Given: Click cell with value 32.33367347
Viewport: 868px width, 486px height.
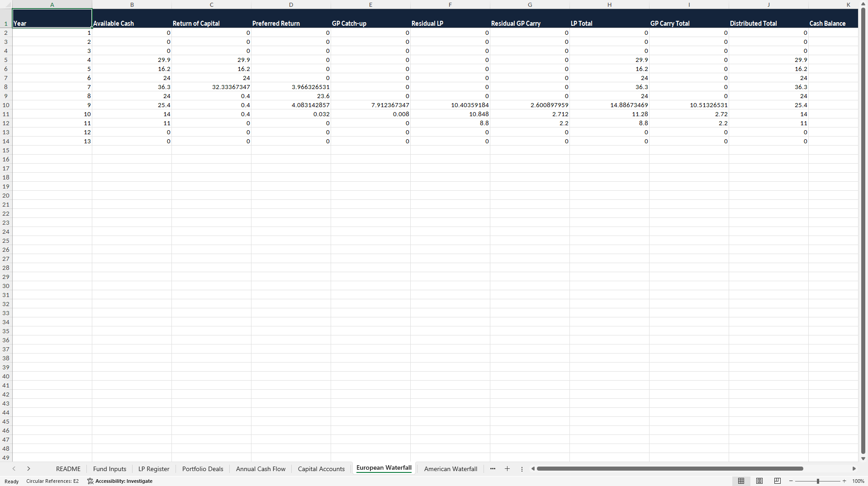Looking at the screenshot, I should [x=211, y=87].
